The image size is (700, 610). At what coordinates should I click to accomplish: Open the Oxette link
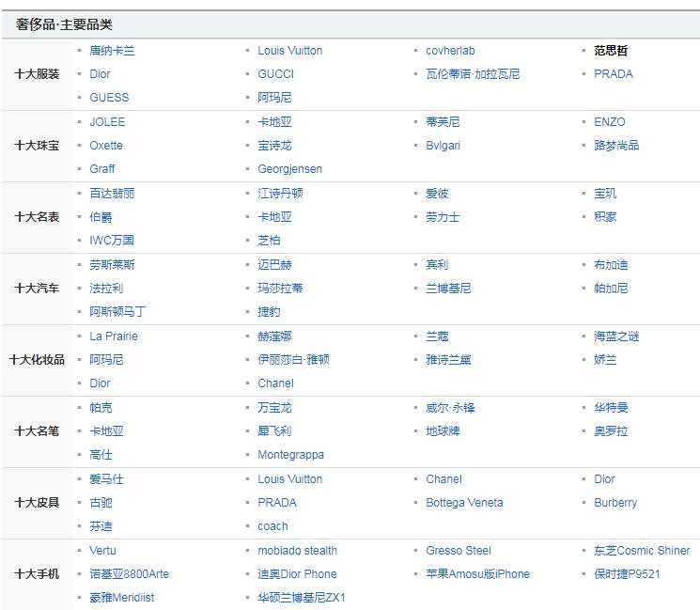(106, 146)
